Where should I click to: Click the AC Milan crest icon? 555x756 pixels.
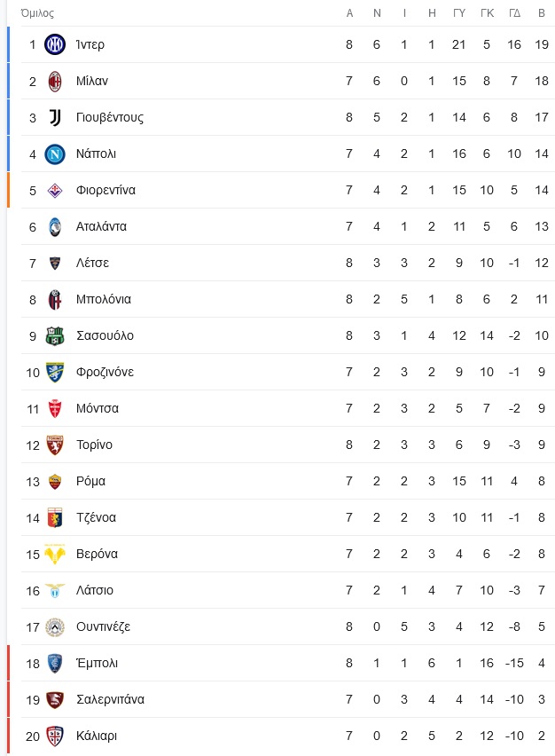[x=55, y=81]
